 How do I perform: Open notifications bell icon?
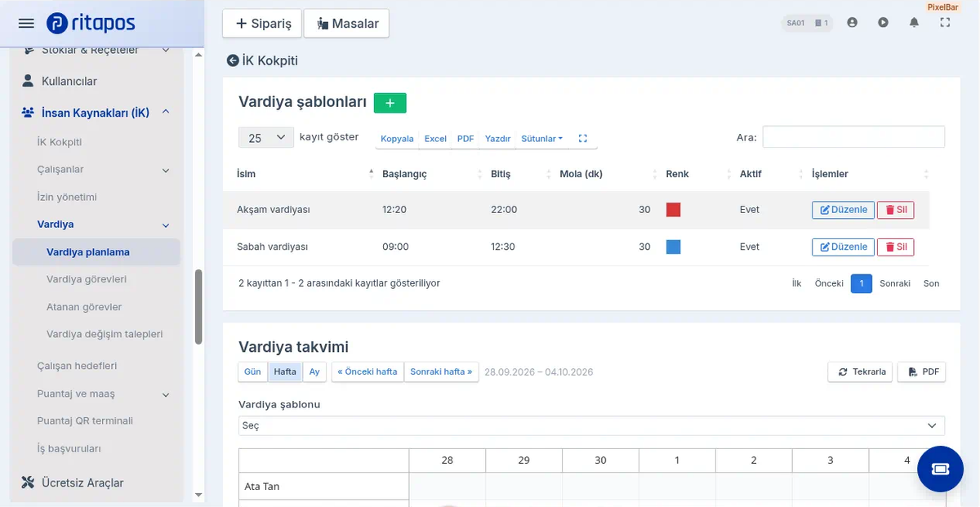[914, 23]
